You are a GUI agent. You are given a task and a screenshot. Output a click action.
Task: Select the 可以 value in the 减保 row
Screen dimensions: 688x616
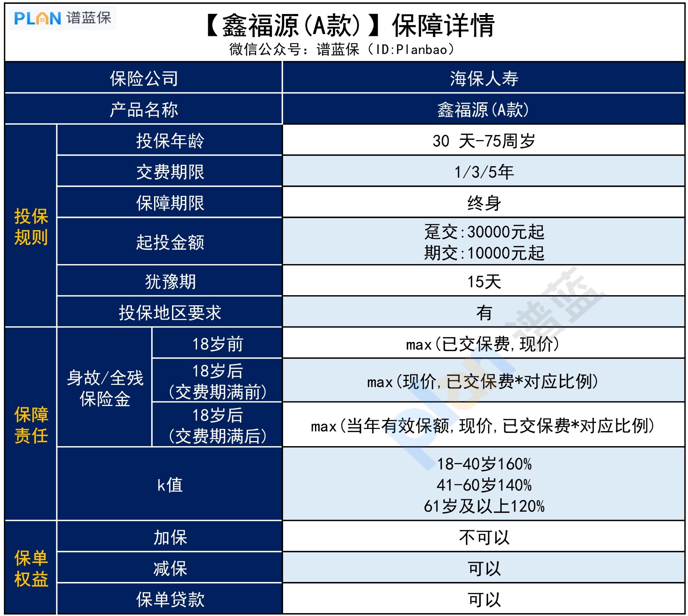click(484, 568)
